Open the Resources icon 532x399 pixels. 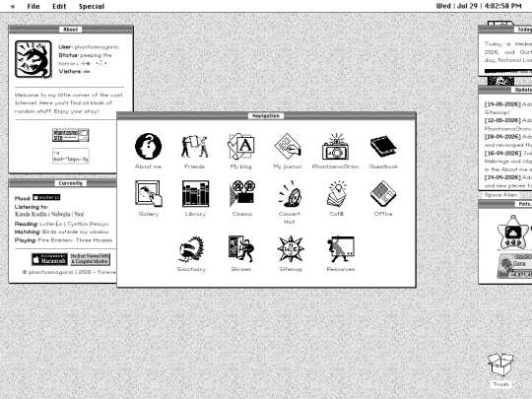[341, 249]
